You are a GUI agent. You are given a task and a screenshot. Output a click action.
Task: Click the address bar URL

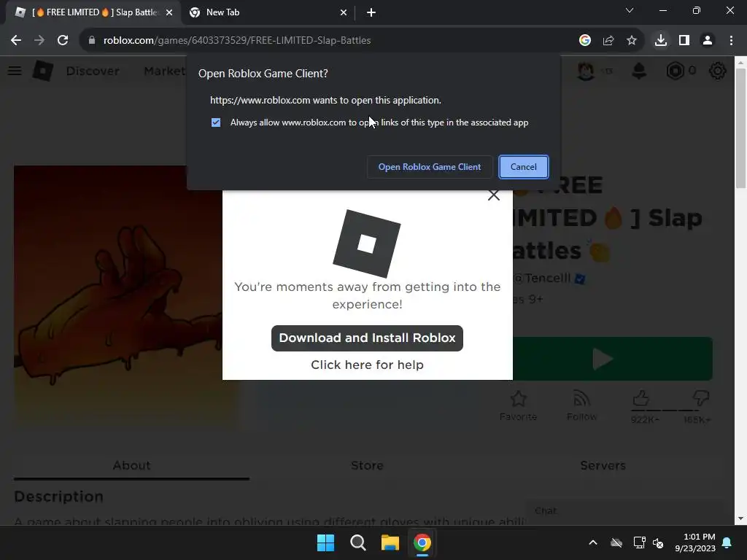click(237, 41)
